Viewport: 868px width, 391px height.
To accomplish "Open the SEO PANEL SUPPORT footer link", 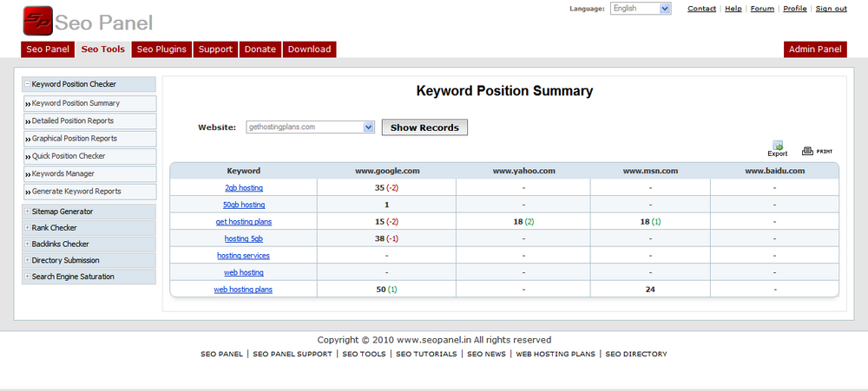I will 293,354.
